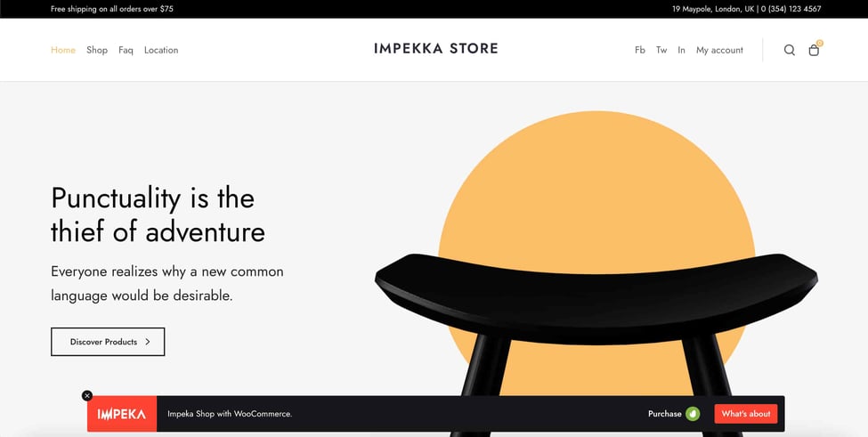Click the Discover Products button

click(x=108, y=342)
